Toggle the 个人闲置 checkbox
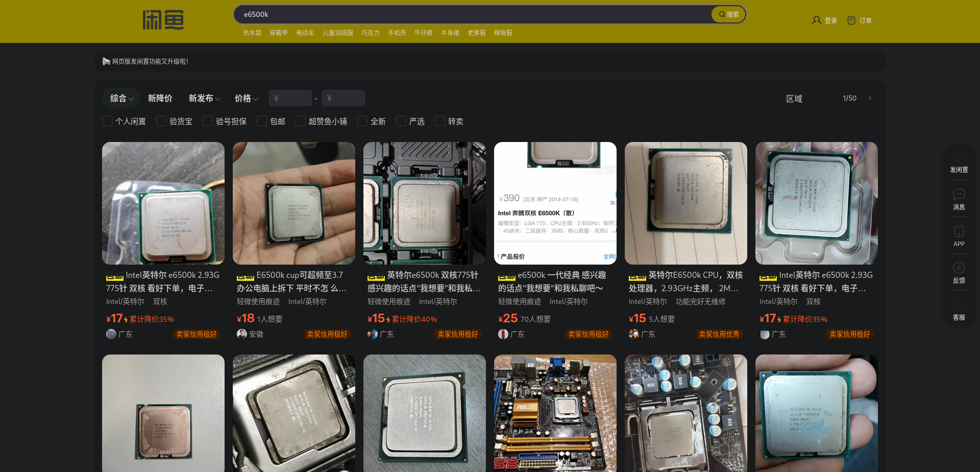Screen dimensions: 980x472 [107, 121]
